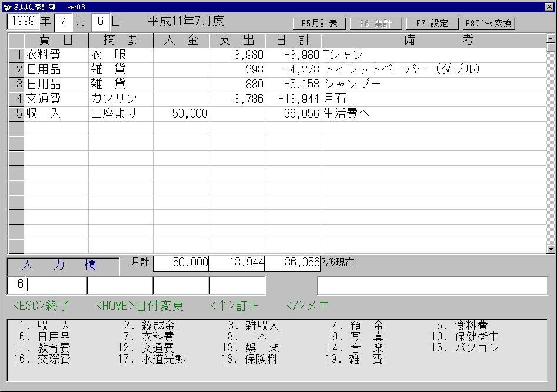
Task: Click the </>メモ hint text
Action: tap(308, 306)
